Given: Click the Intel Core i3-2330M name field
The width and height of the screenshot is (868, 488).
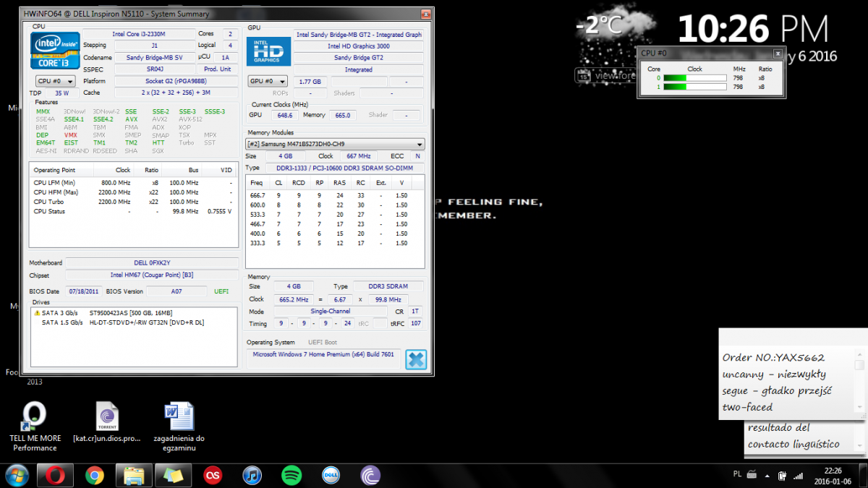Looking at the screenshot, I should 139,34.
